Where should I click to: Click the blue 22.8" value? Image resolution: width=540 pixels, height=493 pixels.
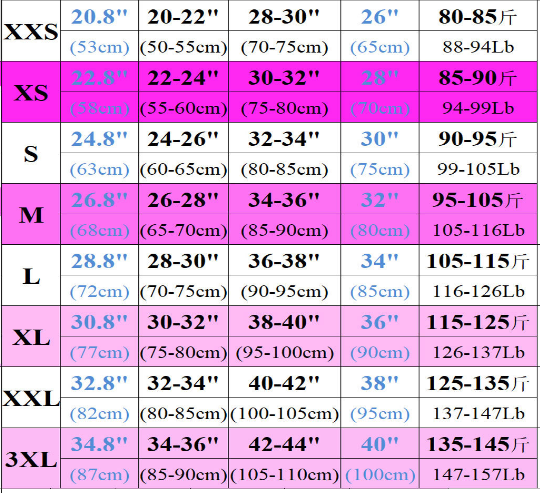(99, 77)
